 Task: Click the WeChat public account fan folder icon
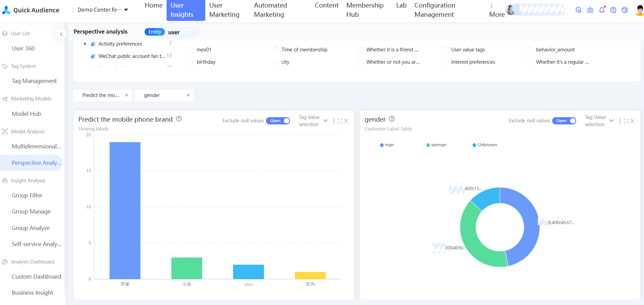point(93,56)
